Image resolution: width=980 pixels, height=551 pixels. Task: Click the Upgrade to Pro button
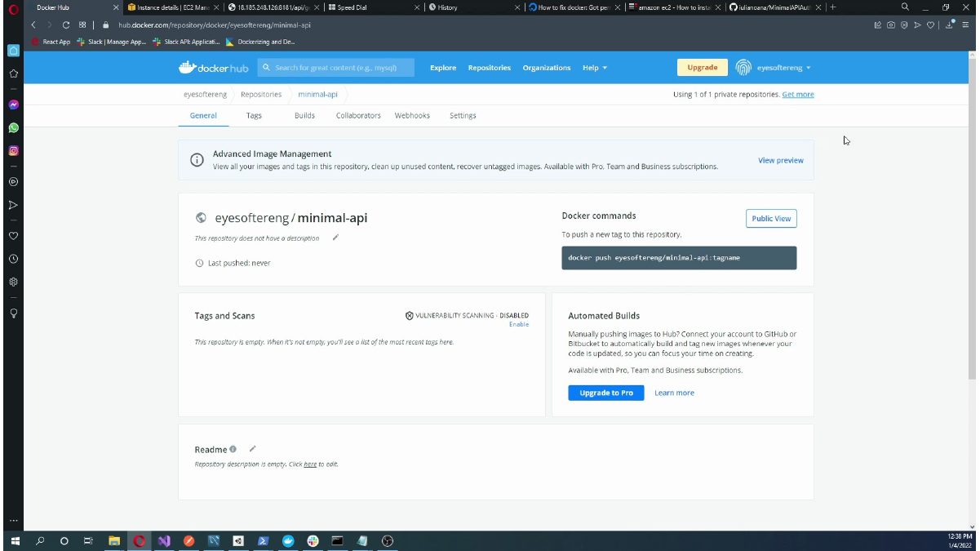click(x=606, y=393)
